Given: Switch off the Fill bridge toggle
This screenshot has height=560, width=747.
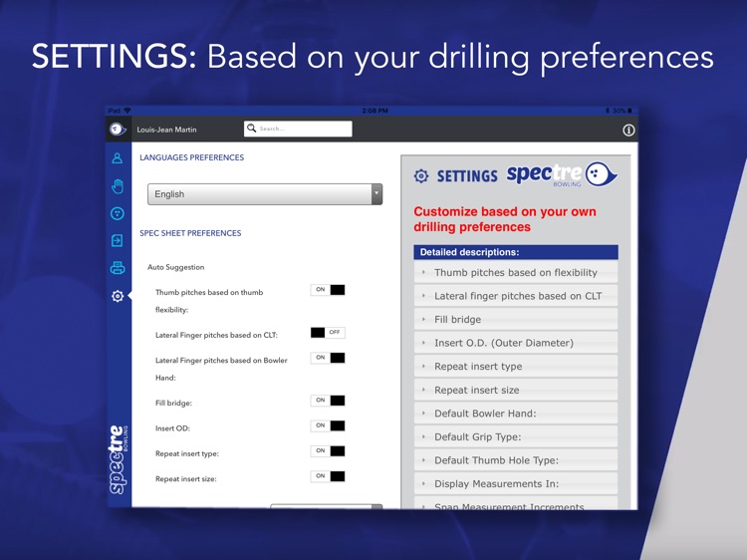Looking at the screenshot, I should pyautogui.click(x=328, y=401).
